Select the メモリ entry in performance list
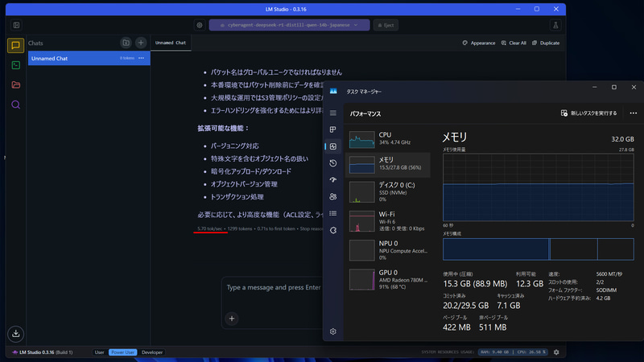The height and width of the screenshot is (362, 644). [x=388, y=165]
